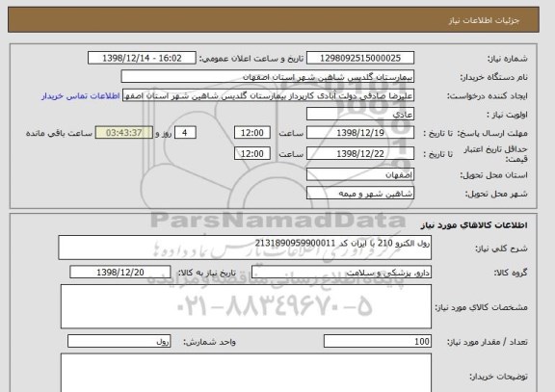Click the مشخصات کالای مورد نیاز label
Image resolution: width=555 pixels, height=392 pixels.
coord(481,307)
